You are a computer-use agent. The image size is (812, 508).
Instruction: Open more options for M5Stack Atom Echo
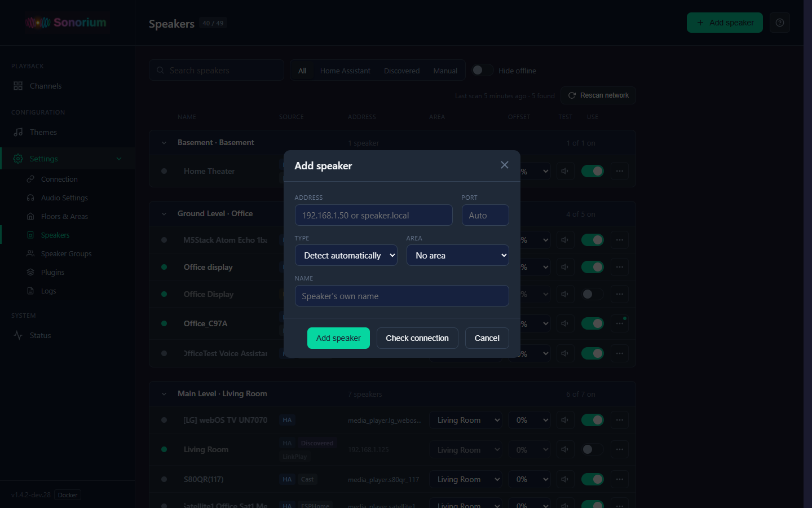click(620, 240)
